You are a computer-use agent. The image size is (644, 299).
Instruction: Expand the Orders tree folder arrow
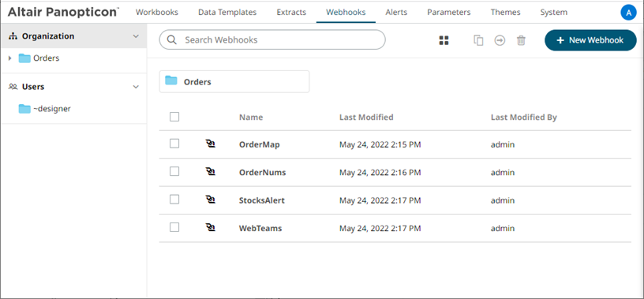coord(9,58)
